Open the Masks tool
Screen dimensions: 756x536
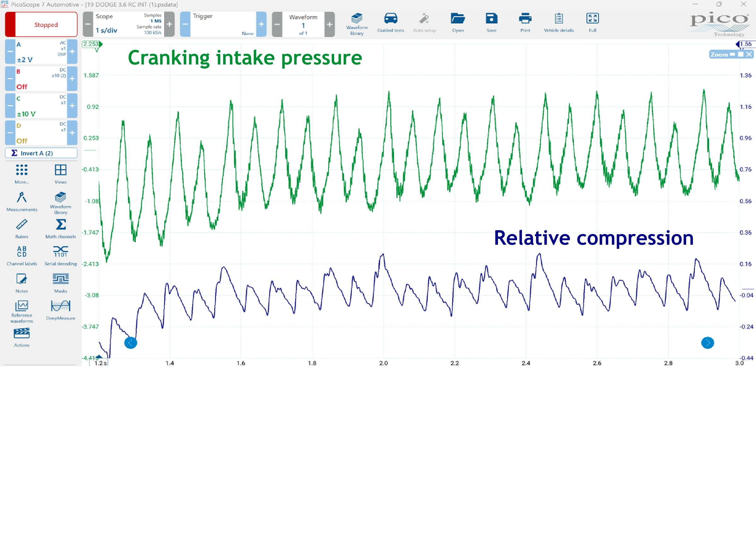(x=60, y=282)
